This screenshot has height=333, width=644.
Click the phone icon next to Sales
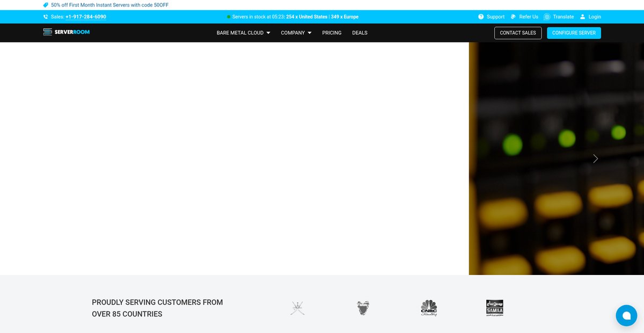point(46,17)
